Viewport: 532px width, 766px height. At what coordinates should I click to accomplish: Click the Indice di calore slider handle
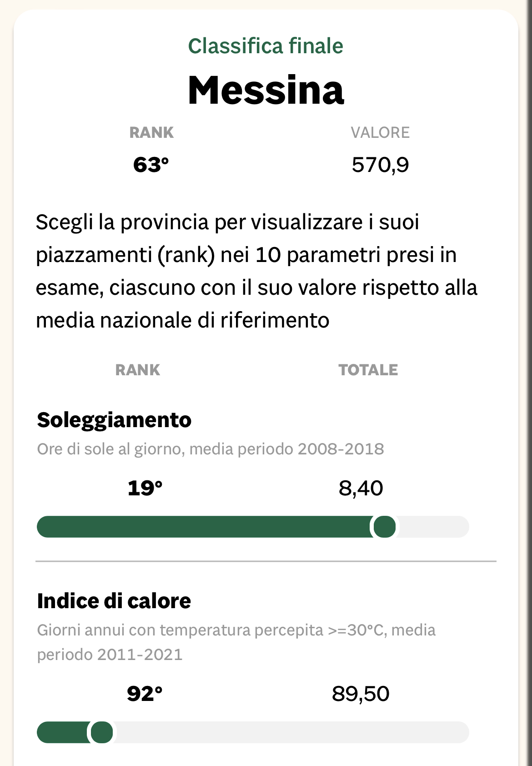pos(102,732)
